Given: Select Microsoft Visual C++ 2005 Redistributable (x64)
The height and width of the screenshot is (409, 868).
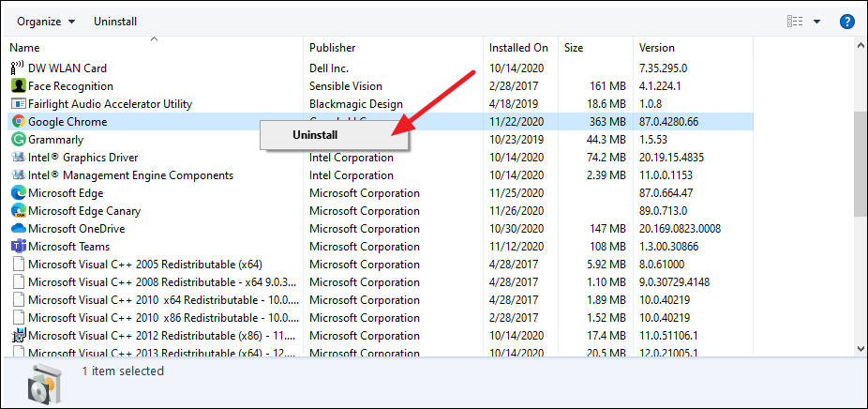Looking at the screenshot, I should (380, 264).
